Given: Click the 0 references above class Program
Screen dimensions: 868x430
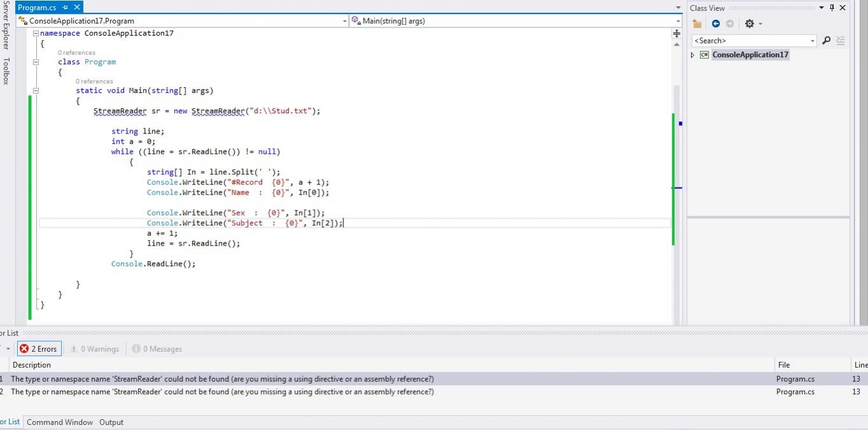Looking at the screenshot, I should 76,53.
